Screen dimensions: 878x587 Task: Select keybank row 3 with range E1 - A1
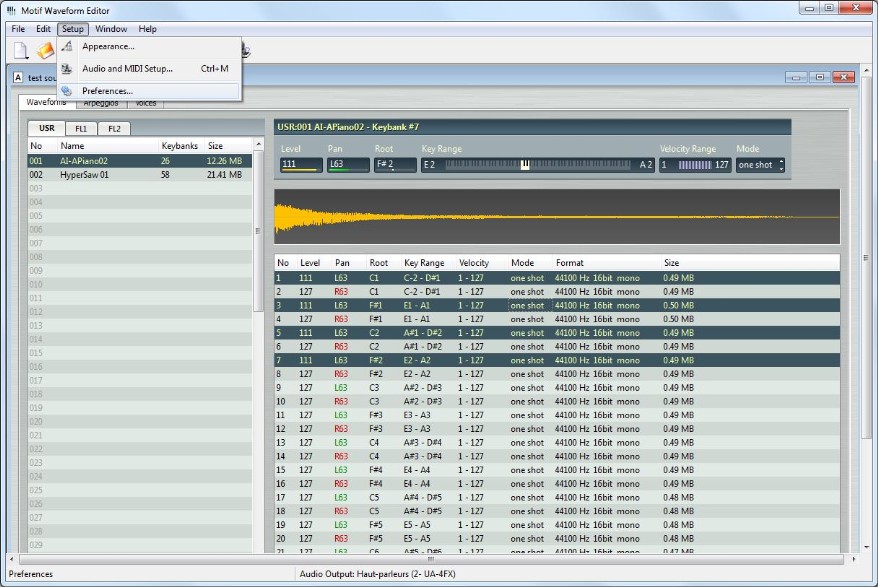557,305
